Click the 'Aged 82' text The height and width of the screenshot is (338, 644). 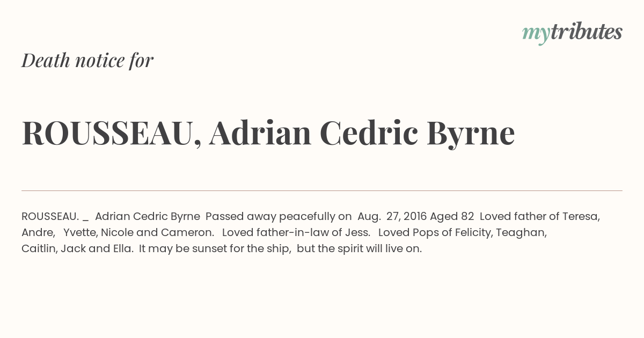click(452, 217)
